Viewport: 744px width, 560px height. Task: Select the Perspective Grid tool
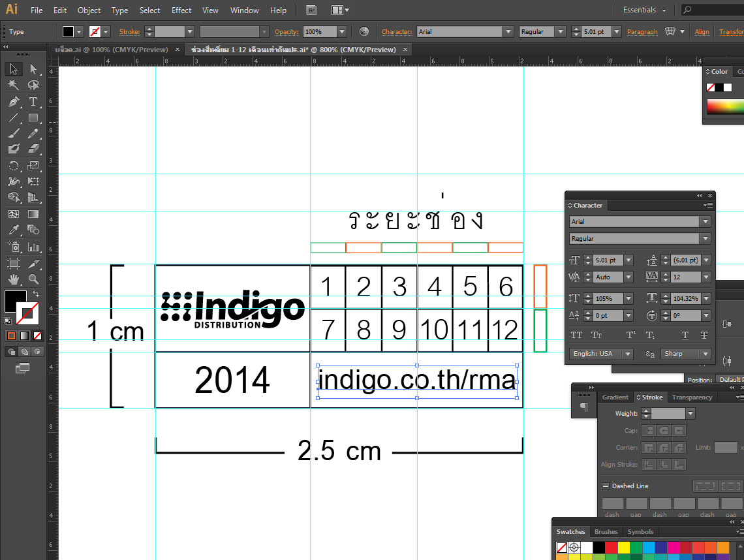coord(33,198)
